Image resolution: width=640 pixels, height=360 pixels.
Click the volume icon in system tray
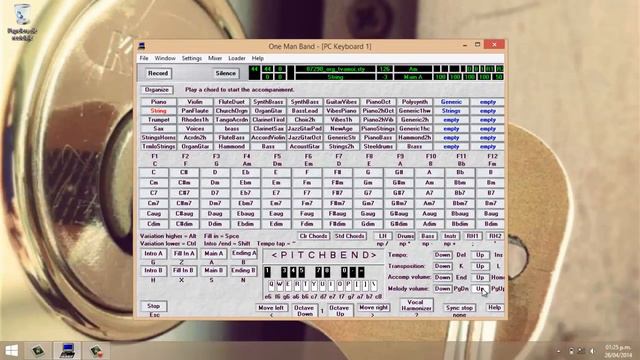[x=592, y=351]
